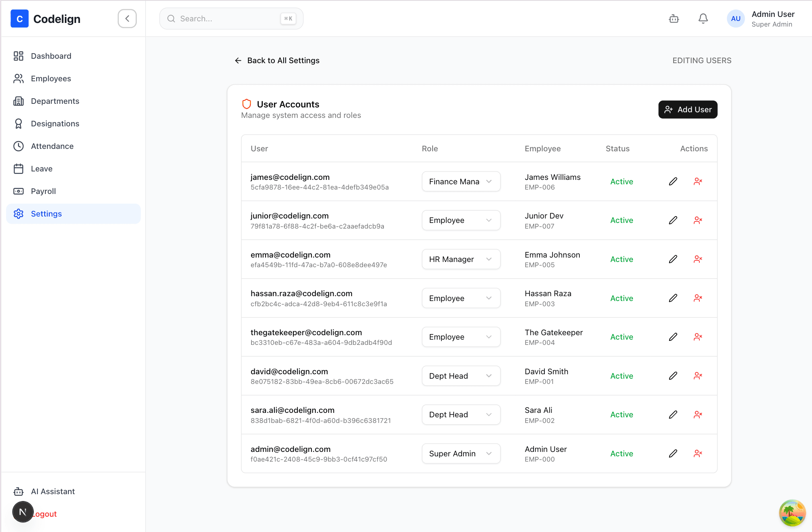Image resolution: width=812 pixels, height=532 pixels.
Task: Click the notification bell icon
Action: [x=703, y=19]
